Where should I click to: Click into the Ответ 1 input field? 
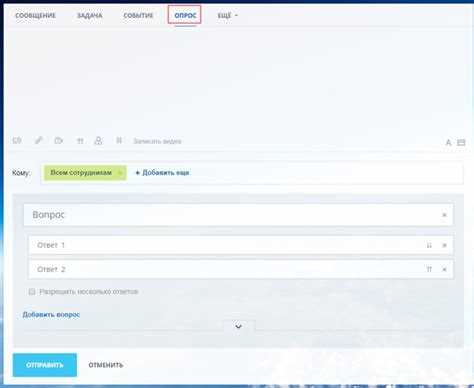241,245
